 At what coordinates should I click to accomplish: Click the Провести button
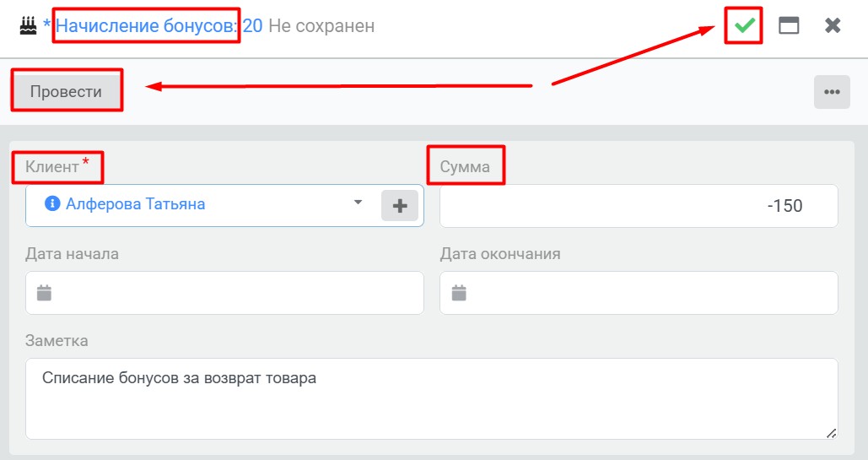coord(66,91)
